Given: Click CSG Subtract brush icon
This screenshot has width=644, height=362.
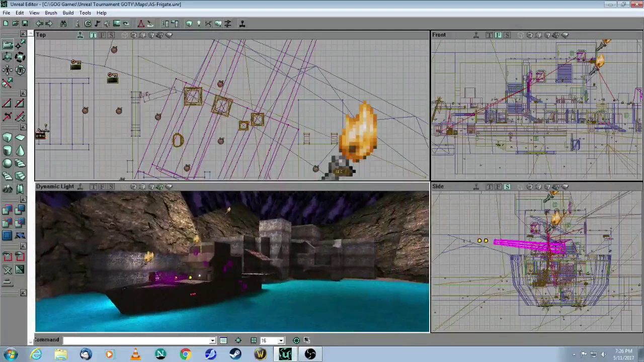Looking at the screenshot, I should pyautogui.click(x=20, y=209).
